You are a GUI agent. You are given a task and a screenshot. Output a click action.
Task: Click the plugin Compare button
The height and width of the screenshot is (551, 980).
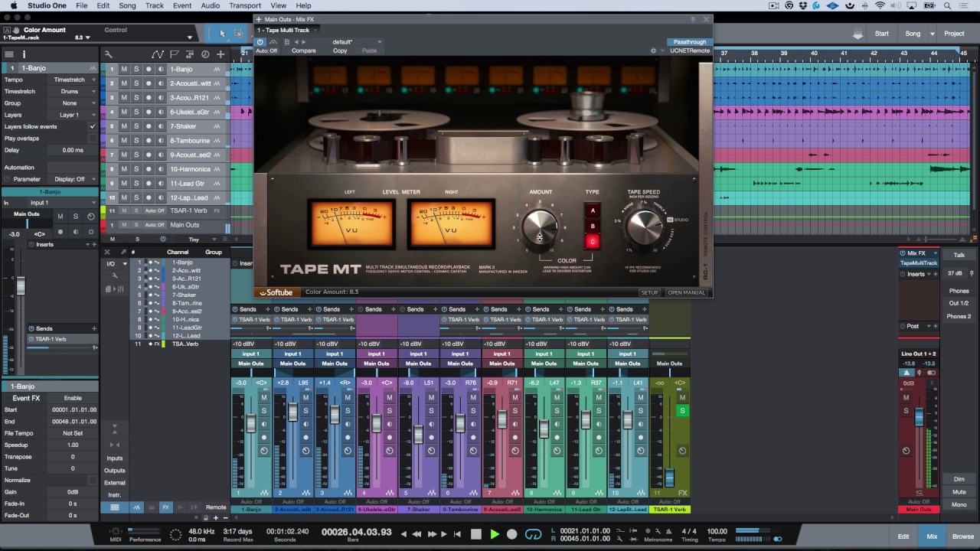click(303, 51)
